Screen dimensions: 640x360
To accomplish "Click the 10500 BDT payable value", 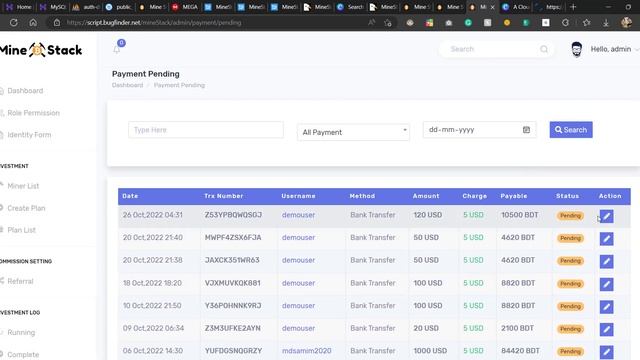I will 520,215.
